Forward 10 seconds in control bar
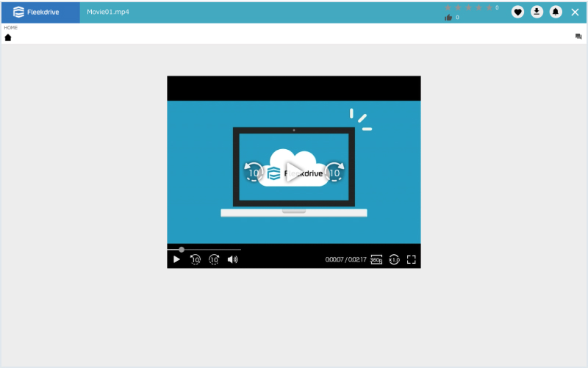The image size is (588, 368). 214,259
